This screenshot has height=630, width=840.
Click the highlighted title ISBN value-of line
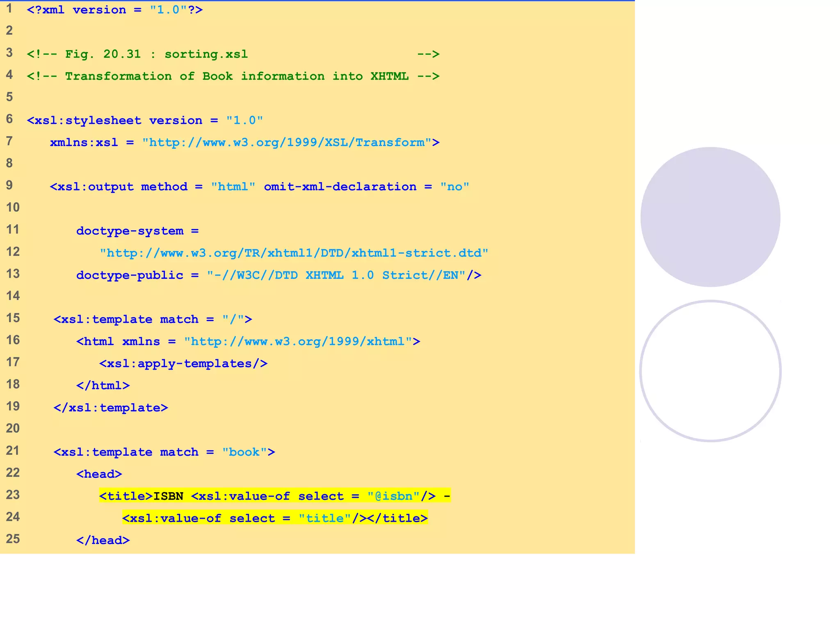275,496
